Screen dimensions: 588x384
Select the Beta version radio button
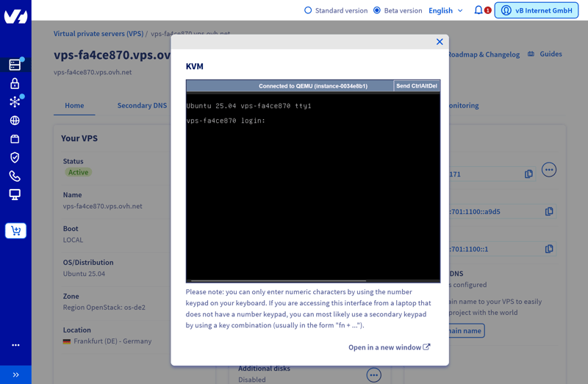(x=377, y=10)
